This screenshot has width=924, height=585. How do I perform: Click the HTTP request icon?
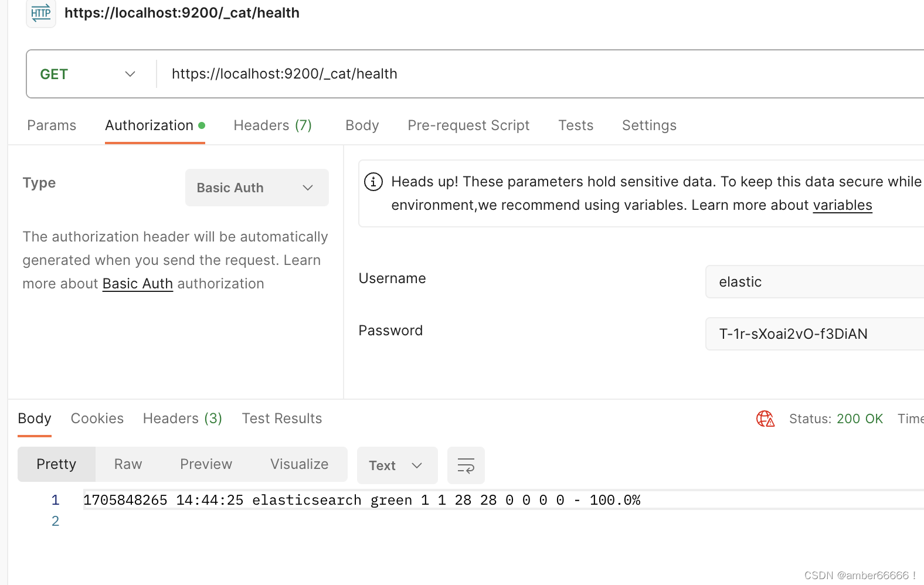point(41,13)
